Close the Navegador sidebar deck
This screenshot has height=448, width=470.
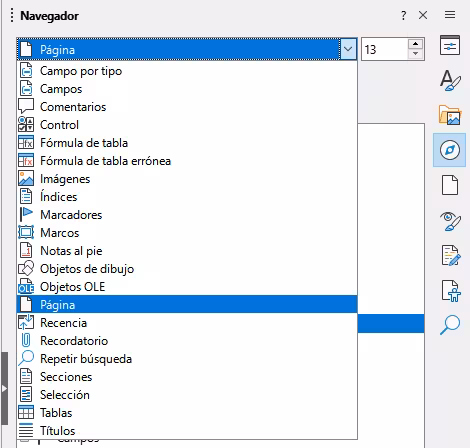pyautogui.click(x=423, y=15)
